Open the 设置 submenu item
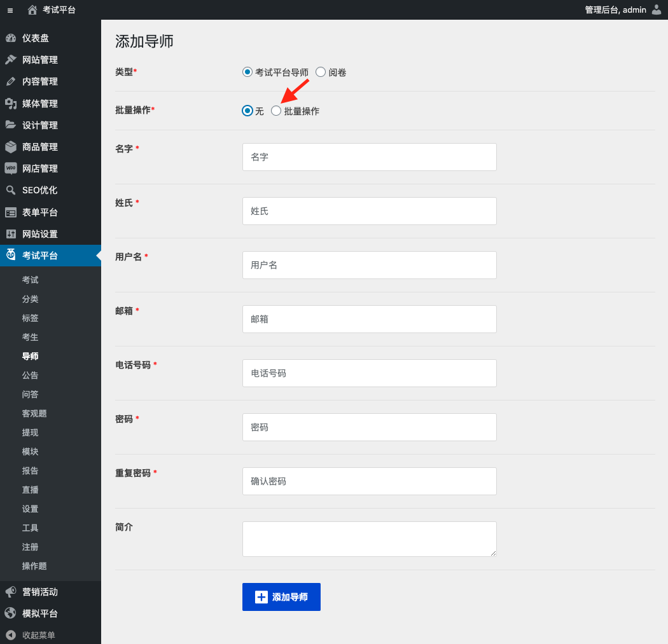 tap(31, 509)
